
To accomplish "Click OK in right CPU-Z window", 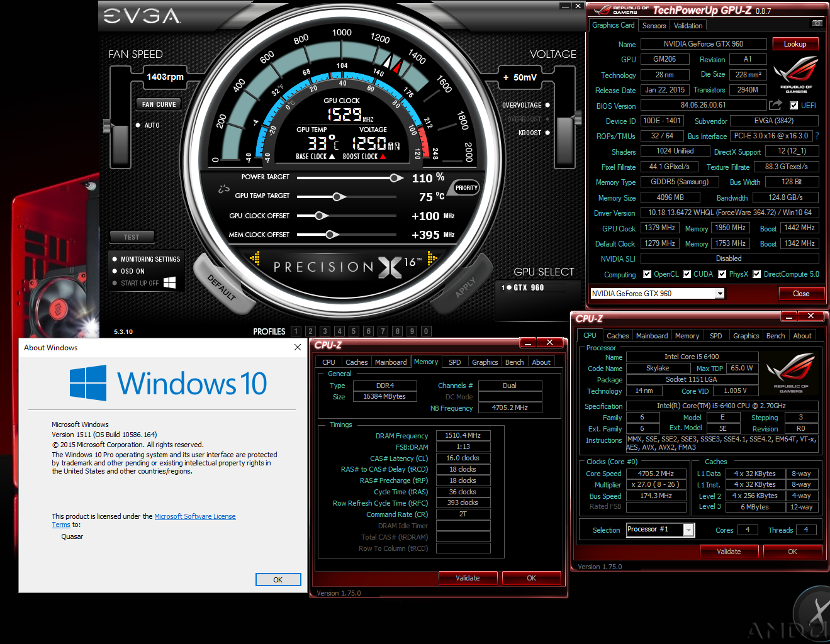I will [x=792, y=552].
